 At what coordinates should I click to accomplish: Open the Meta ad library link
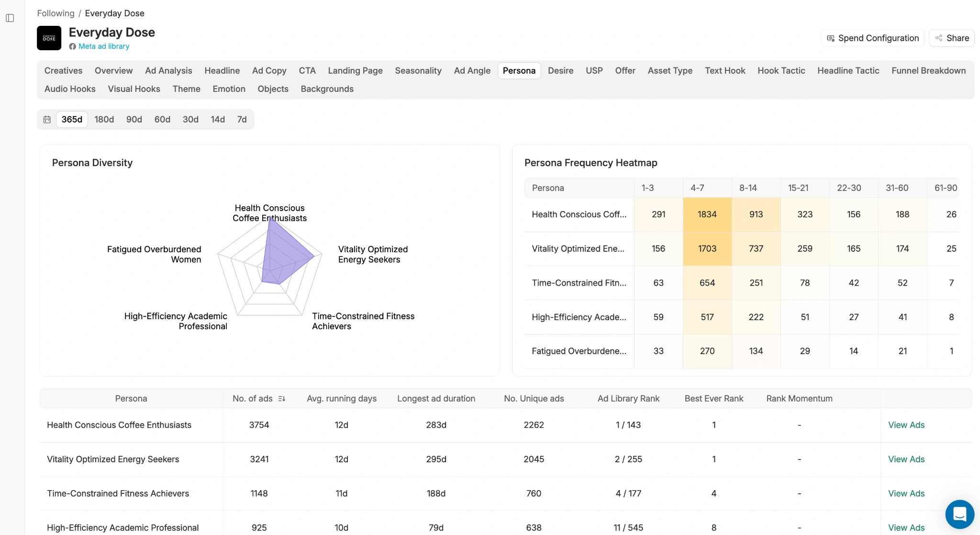pyautogui.click(x=104, y=46)
